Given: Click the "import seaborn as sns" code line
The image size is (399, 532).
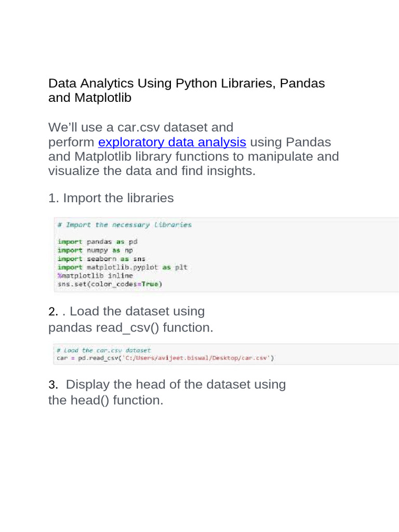Looking at the screenshot, I should click(101, 259).
